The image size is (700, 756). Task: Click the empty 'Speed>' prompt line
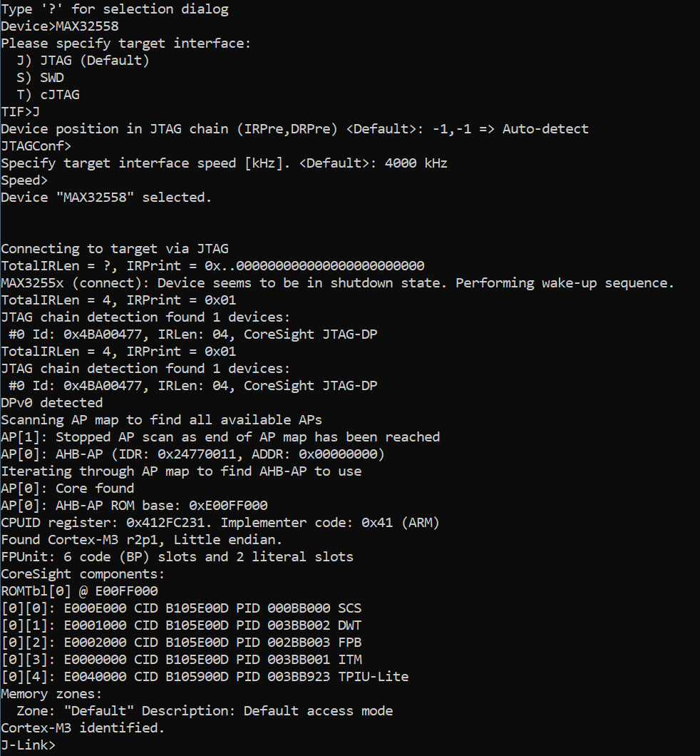[x=25, y=180]
